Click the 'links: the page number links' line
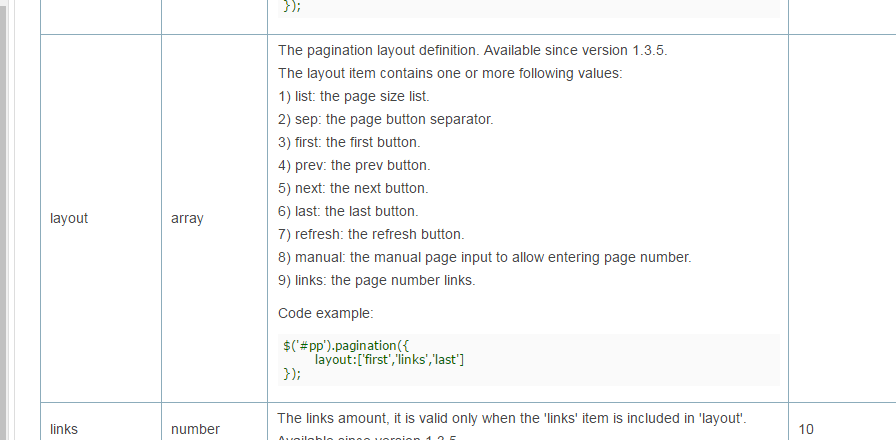 tap(376, 280)
